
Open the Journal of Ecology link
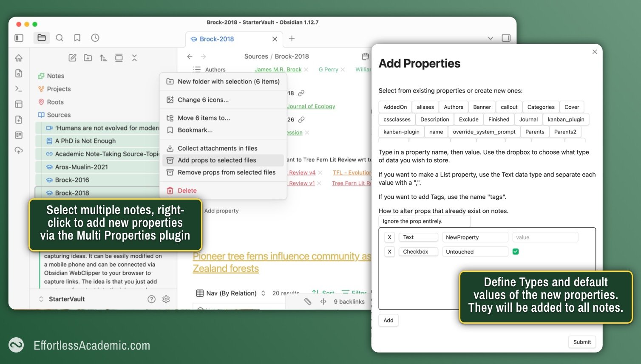click(311, 106)
